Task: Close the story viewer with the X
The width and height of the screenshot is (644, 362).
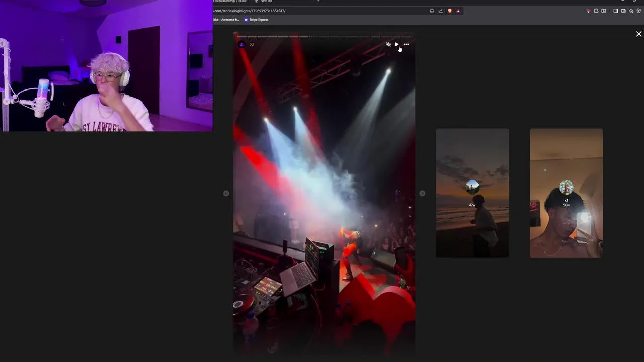Action: click(639, 34)
